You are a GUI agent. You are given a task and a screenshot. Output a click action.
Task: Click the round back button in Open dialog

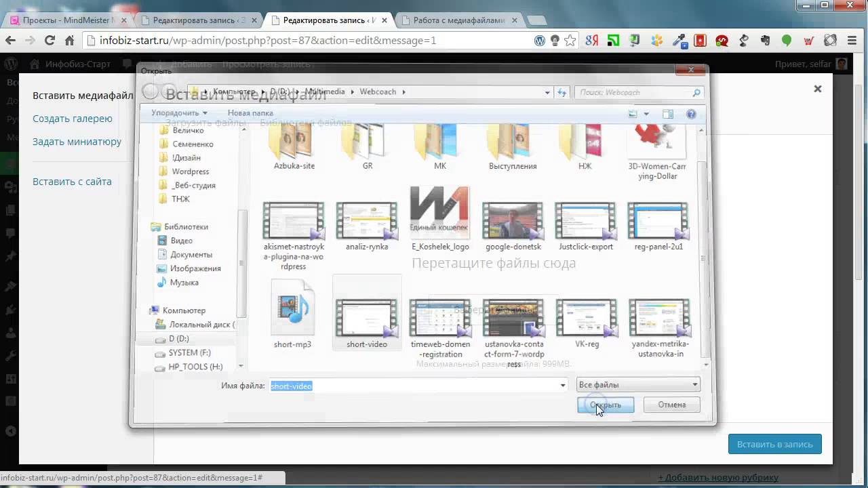(150, 92)
